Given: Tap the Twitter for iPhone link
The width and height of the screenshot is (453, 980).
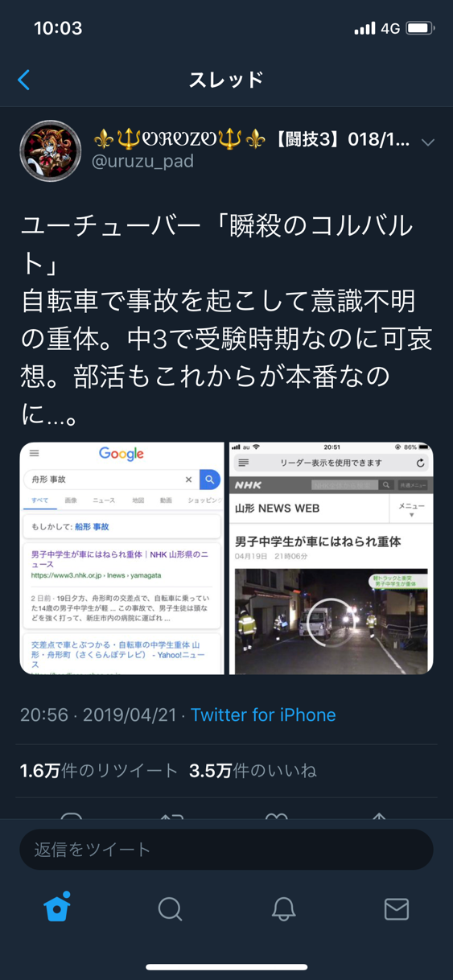Looking at the screenshot, I should [x=263, y=714].
